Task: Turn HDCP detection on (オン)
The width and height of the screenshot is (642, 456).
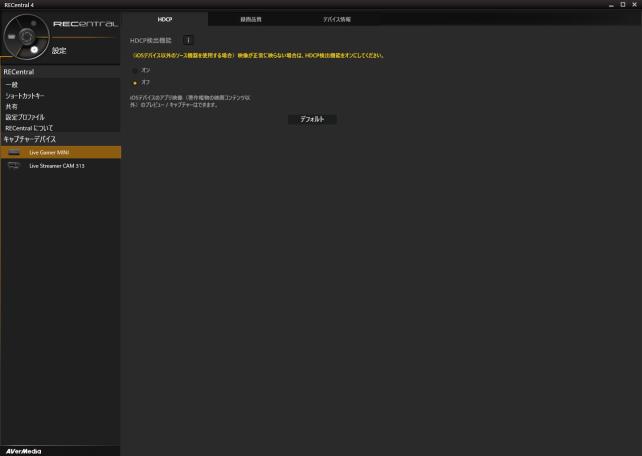Action: (135, 70)
